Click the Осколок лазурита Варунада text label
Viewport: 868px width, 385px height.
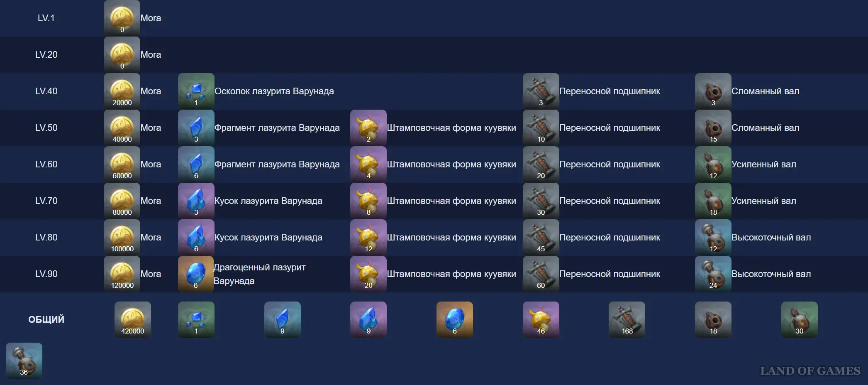(274, 91)
